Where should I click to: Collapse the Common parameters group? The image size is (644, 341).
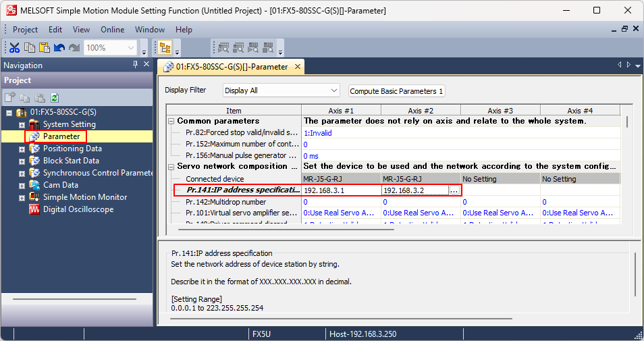pyautogui.click(x=171, y=121)
